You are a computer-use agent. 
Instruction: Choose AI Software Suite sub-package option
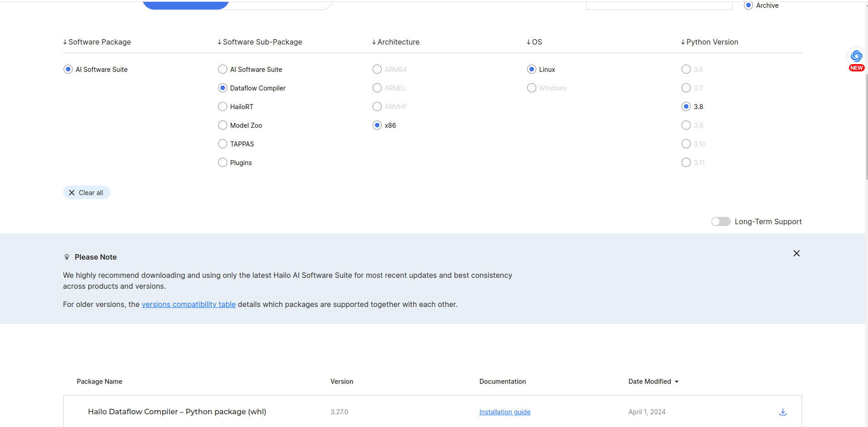coord(223,69)
